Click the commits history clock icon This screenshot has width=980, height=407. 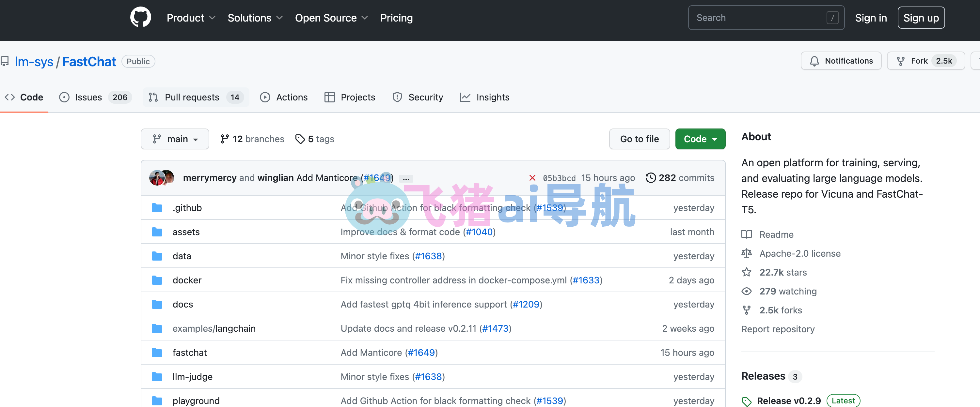[x=651, y=178]
